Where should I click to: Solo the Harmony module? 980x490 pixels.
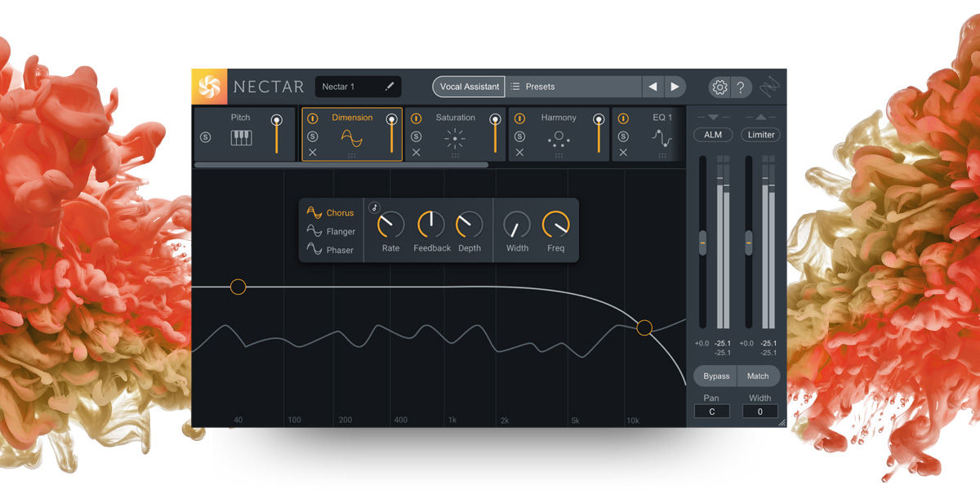pyautogui.click(x=519, y=136)
